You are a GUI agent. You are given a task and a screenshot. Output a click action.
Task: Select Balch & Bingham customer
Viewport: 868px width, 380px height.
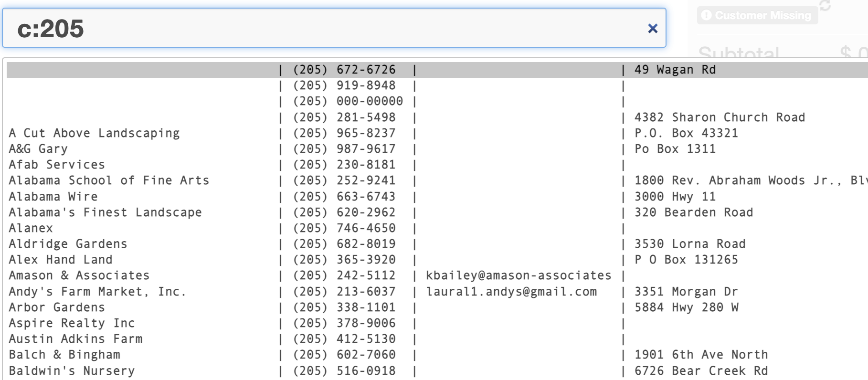click(x=64, y=355)
